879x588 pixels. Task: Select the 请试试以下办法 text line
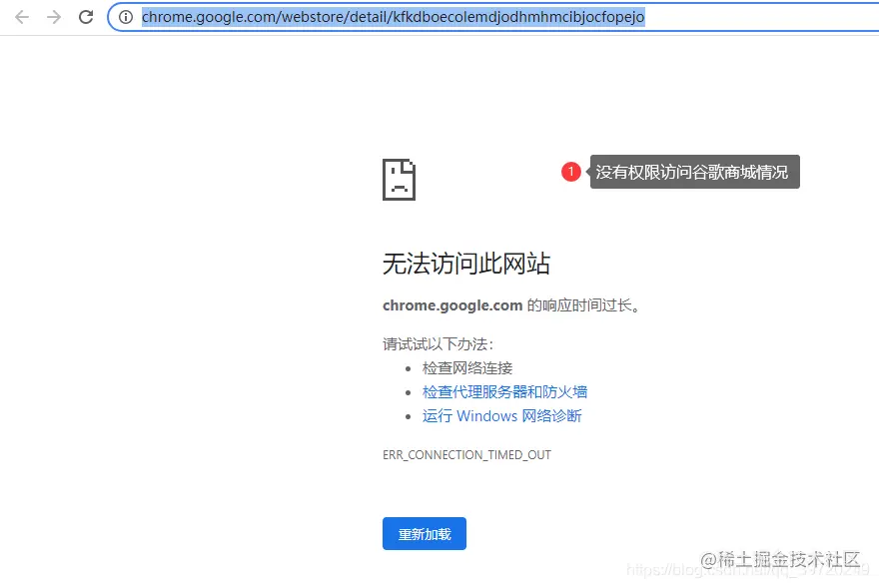click(x=438, y=343)
